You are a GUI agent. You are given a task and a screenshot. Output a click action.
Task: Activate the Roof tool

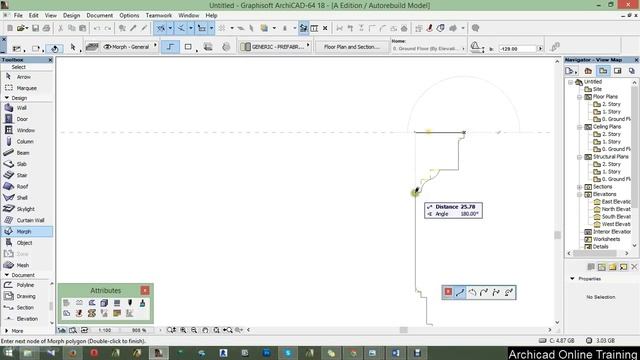[x=27, y=187]
